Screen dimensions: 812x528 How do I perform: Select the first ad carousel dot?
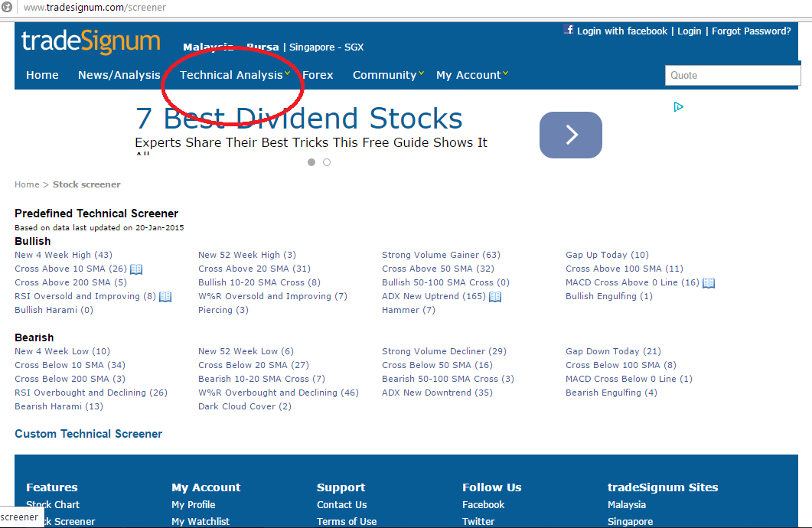click(x=311, y=162)
